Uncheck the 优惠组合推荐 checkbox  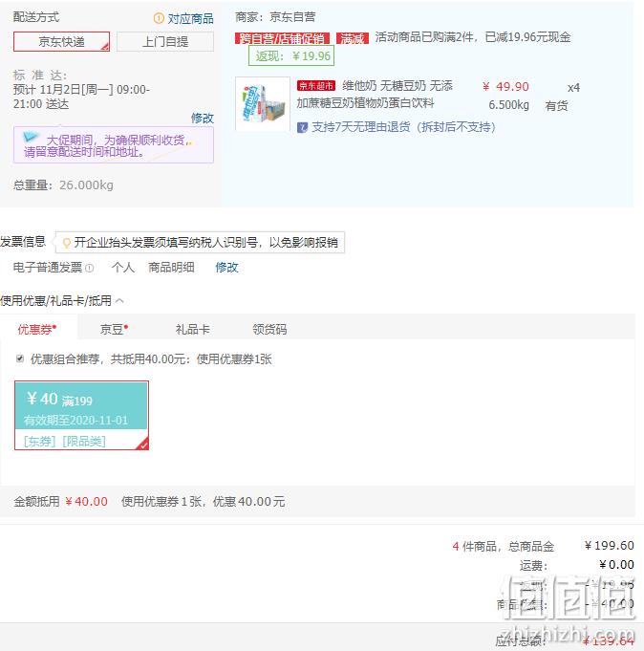[x=20, y=358]
